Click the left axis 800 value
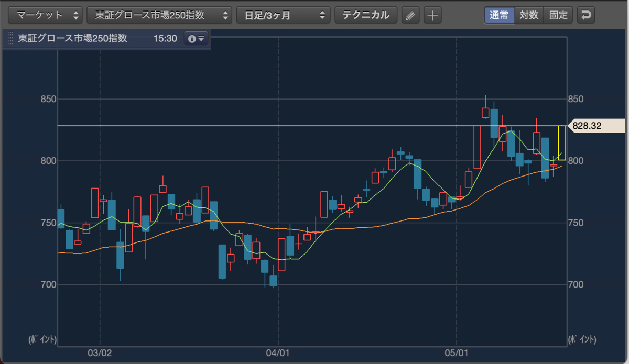629x364 pixels. click(48, 161)
